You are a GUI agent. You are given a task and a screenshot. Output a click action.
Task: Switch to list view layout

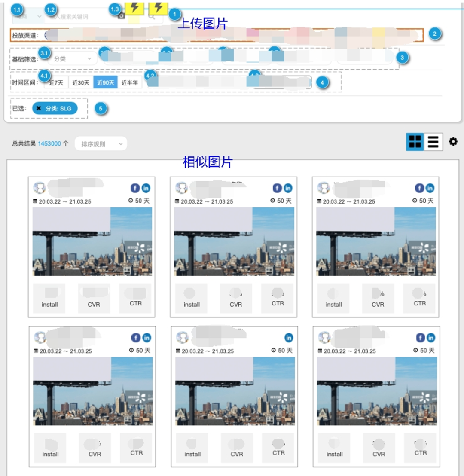click(x=433, y=142)
